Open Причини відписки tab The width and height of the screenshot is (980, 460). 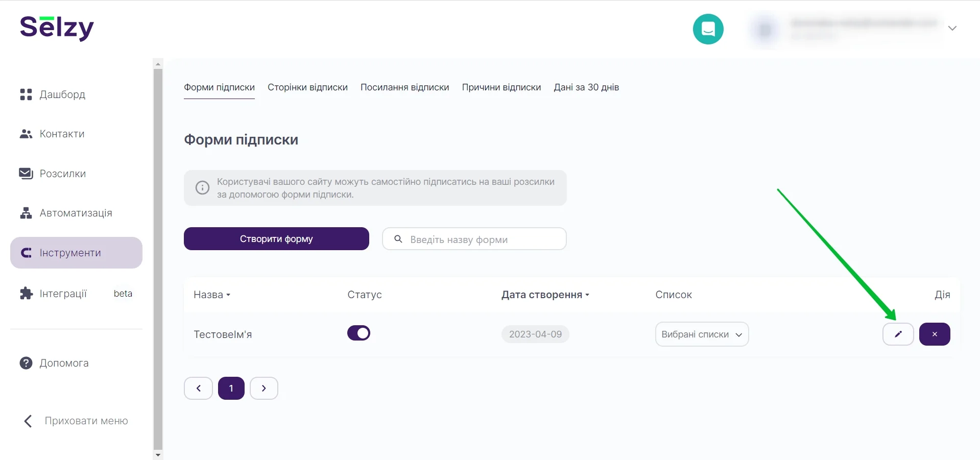(501, 87)
